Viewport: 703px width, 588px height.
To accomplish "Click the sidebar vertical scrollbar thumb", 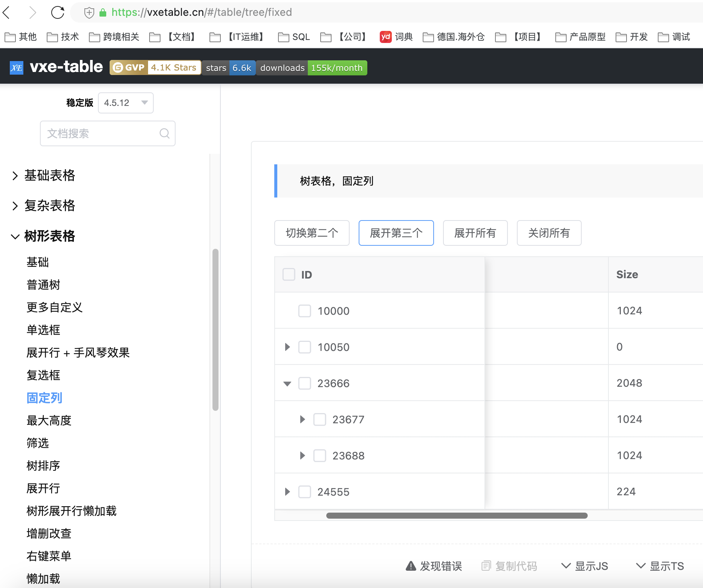I will coord(215,330).
